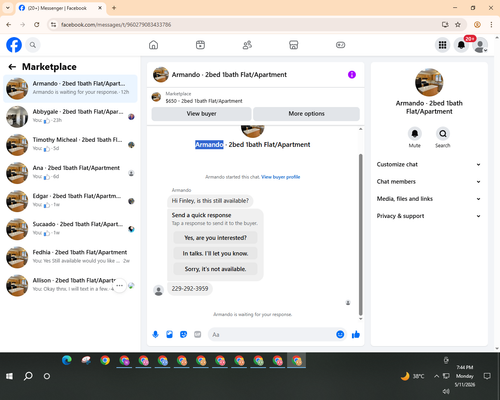Click the View buyer button

[201, 114]
